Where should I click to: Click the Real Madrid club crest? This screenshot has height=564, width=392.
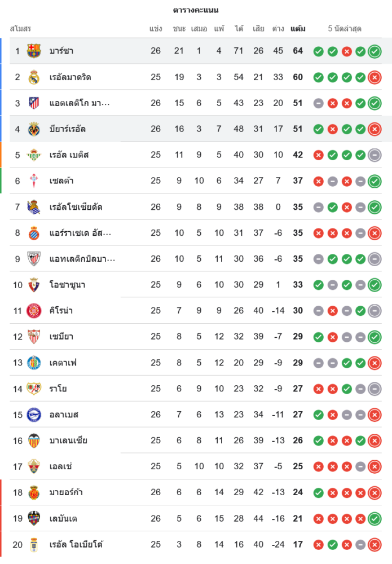(34, 77)
